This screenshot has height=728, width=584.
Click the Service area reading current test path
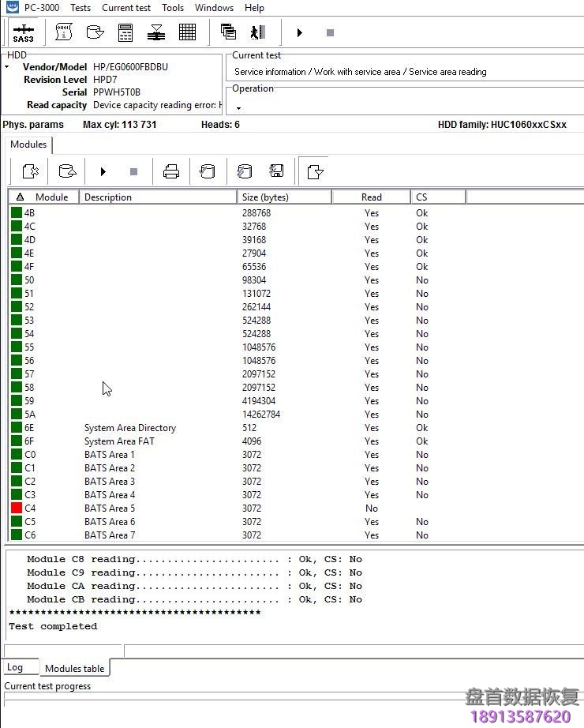pos(360,72)
